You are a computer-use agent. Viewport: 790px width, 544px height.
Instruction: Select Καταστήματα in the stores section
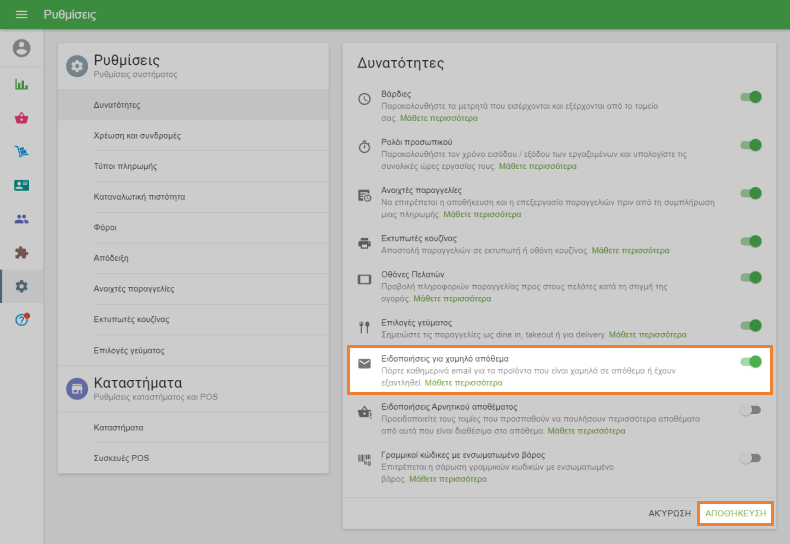[118, 427]
